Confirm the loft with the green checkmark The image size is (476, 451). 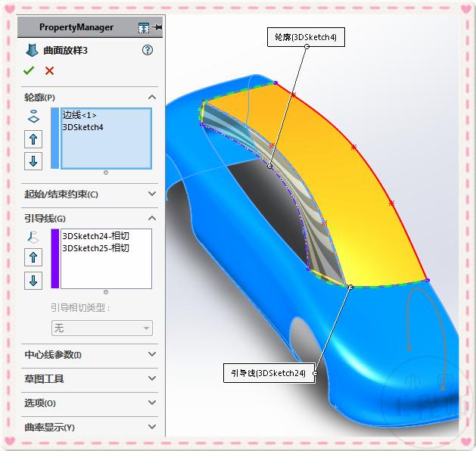[x=29, y=70]
